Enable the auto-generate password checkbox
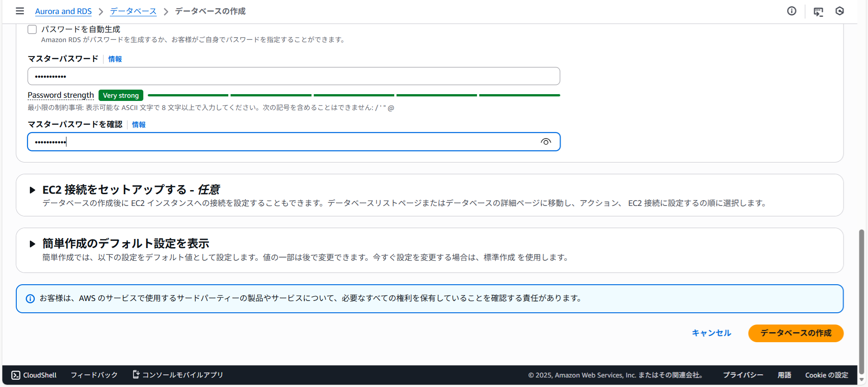 tap(32, 29)
